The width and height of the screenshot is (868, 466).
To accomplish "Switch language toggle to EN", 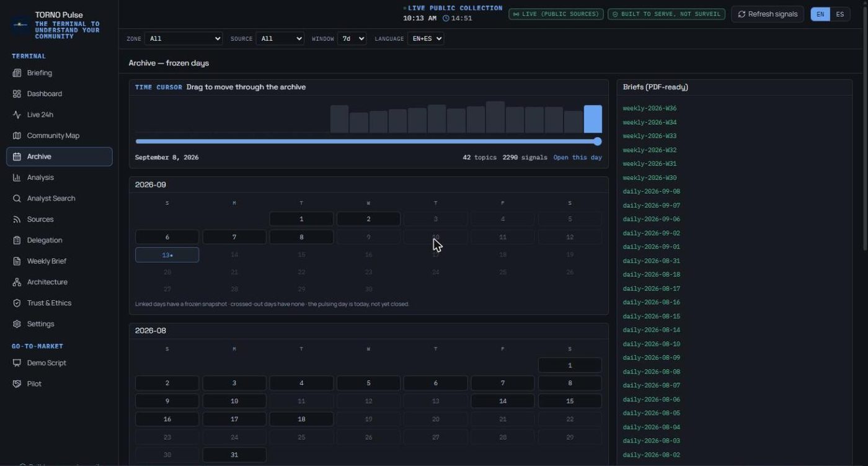I will click(x=820, y=14).
